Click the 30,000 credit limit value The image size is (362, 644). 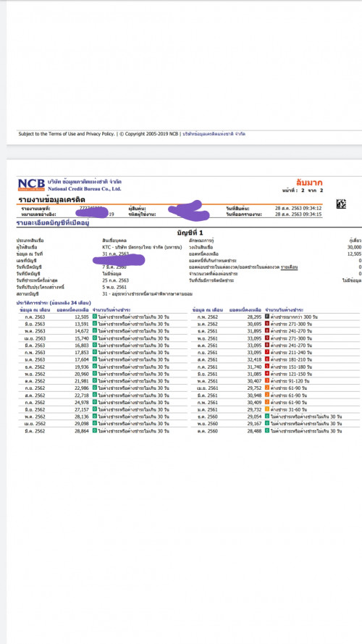[354, 247]
